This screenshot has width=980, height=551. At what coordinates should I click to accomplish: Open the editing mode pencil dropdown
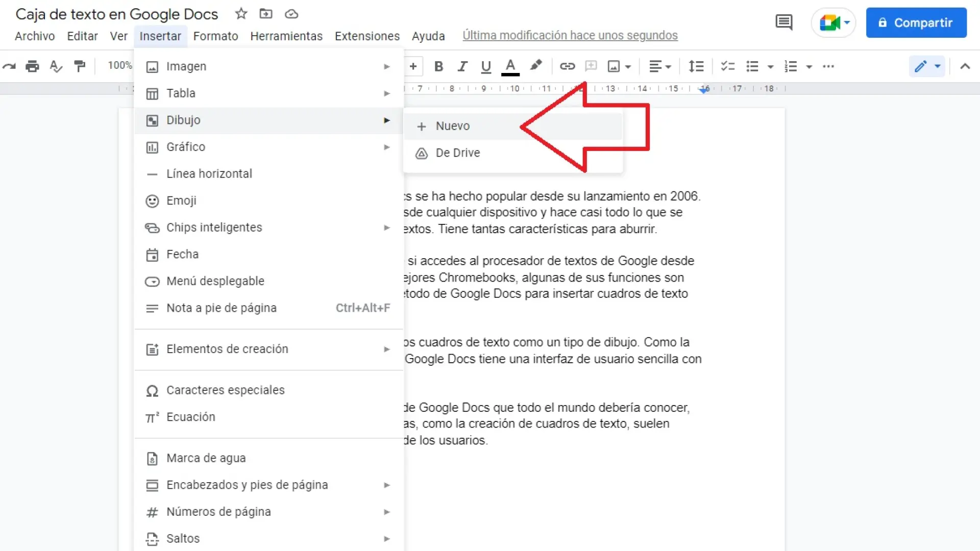coord(927,66)
